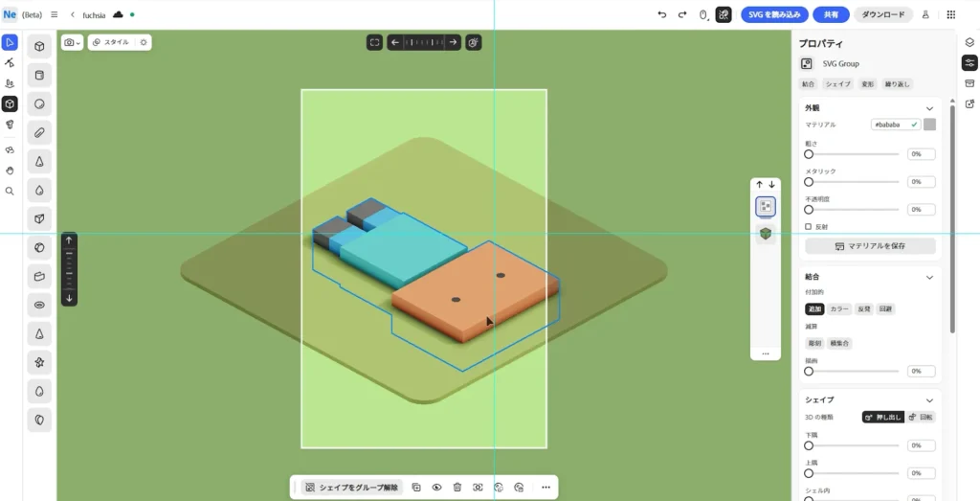Collapse the 結合 section
This screenshot has height=501, width=980.
[929, 277]
